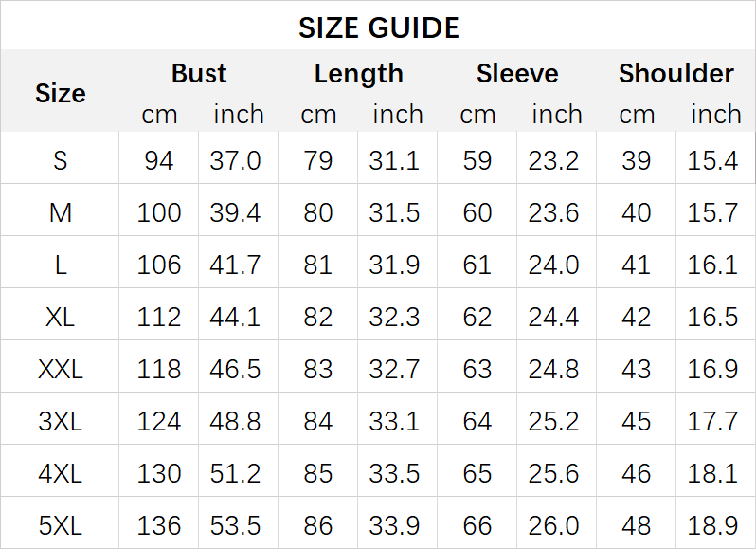Click the Size column header
756x549 pixels.
tap(60, 93)
